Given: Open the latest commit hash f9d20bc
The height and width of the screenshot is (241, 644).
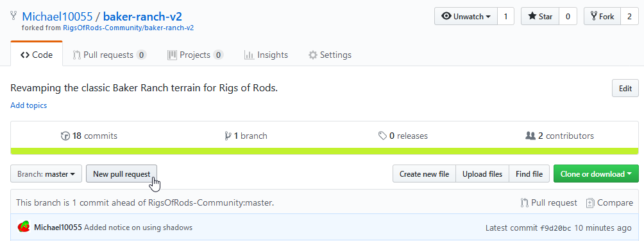Looking at the screenshot, I should 555,228.
